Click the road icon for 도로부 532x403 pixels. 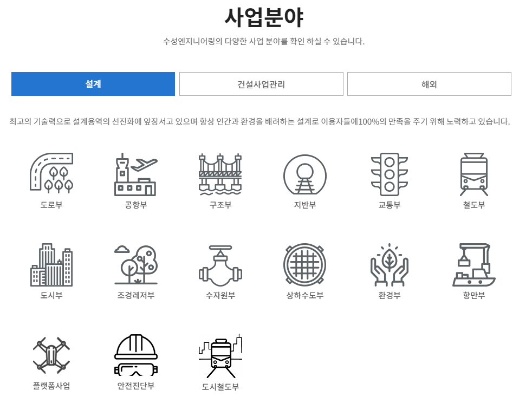pos(51,173)
